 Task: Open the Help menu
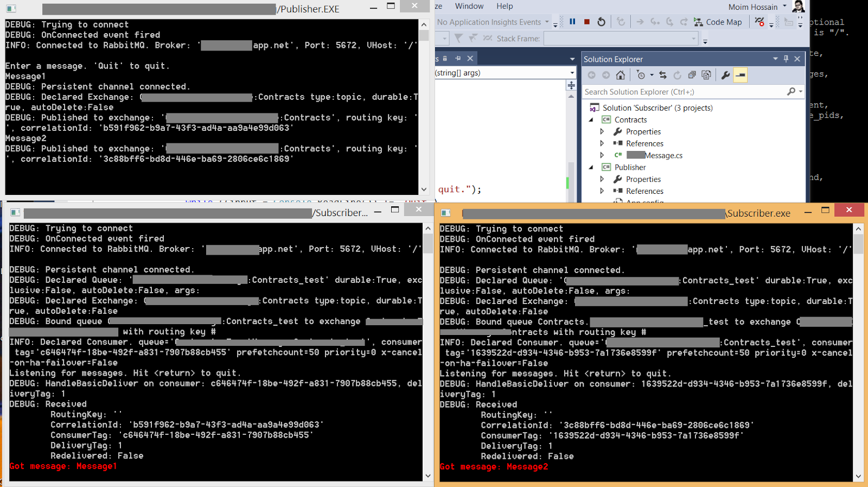click(x=504, y=6)
